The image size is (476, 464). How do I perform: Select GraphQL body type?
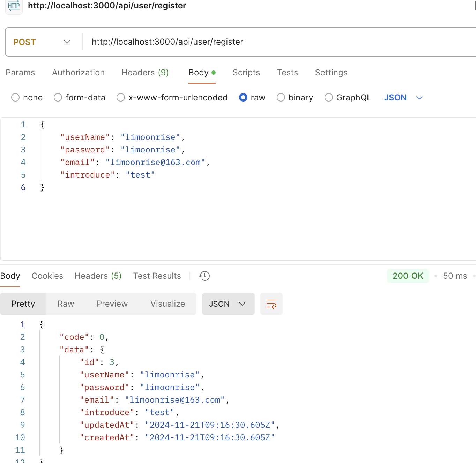329,98
